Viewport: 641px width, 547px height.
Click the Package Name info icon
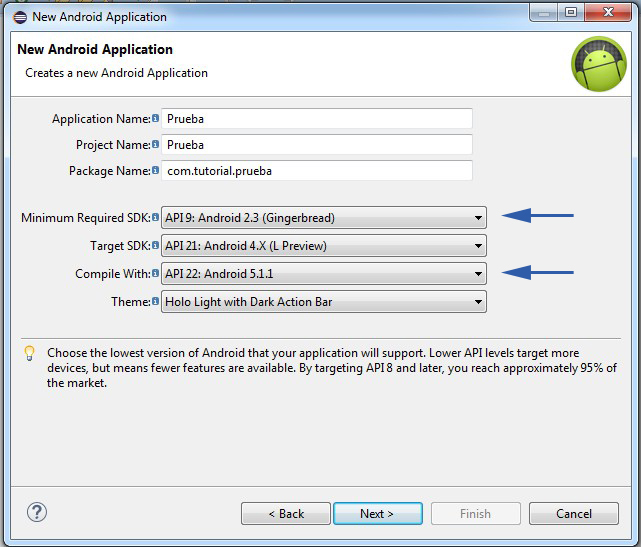[155, 170]
